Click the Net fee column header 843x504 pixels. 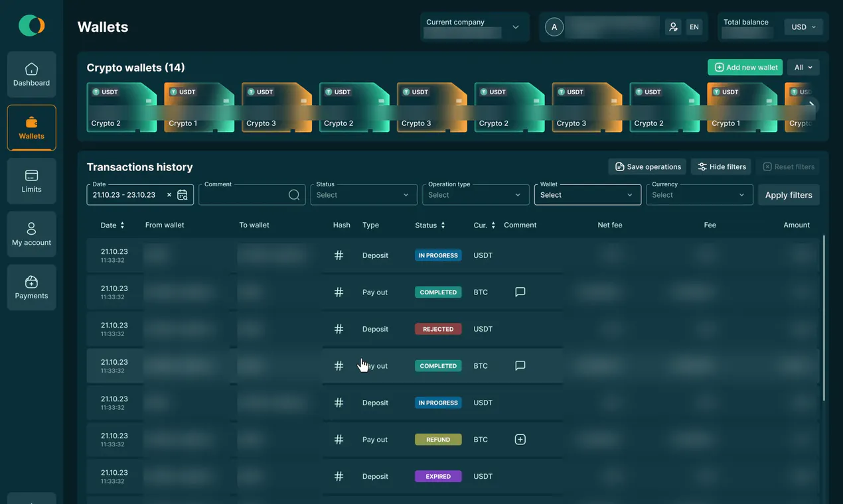[610, 225]
